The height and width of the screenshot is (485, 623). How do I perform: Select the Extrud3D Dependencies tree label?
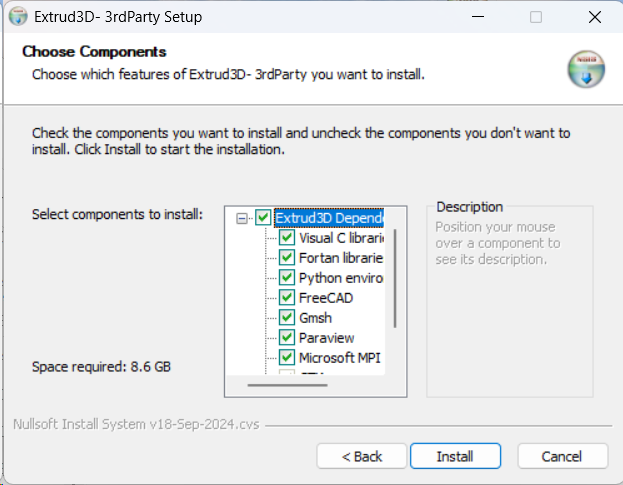[329, 218]
